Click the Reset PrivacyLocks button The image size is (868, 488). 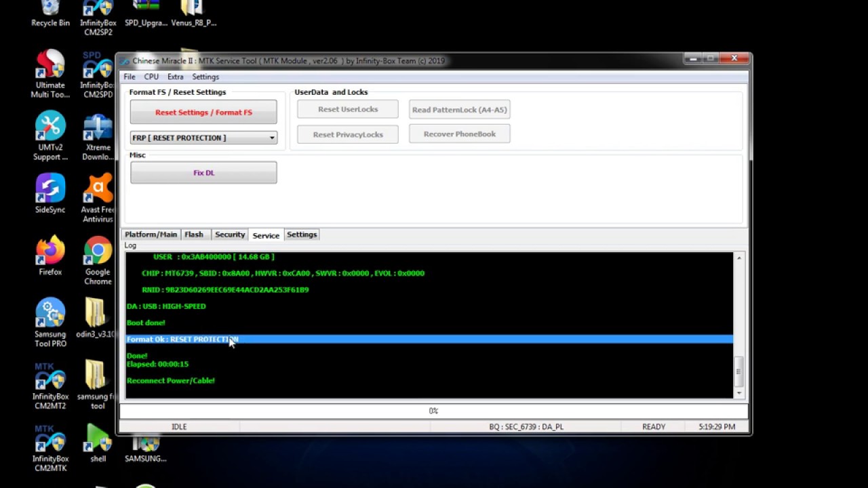[x=348, y=134]
